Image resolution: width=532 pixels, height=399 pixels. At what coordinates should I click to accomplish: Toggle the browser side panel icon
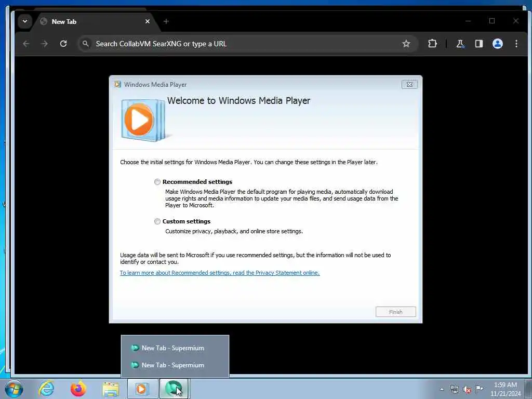(478, 44)
